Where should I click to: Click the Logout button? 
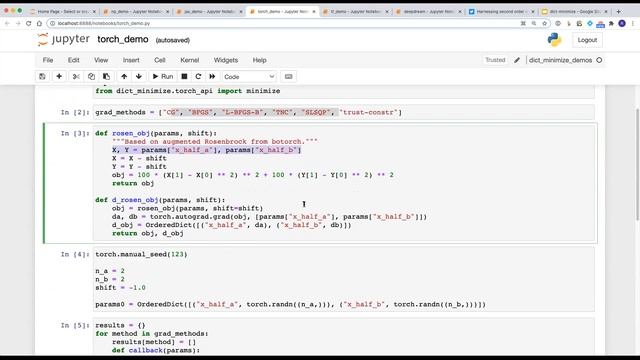[x=587, y=40]
